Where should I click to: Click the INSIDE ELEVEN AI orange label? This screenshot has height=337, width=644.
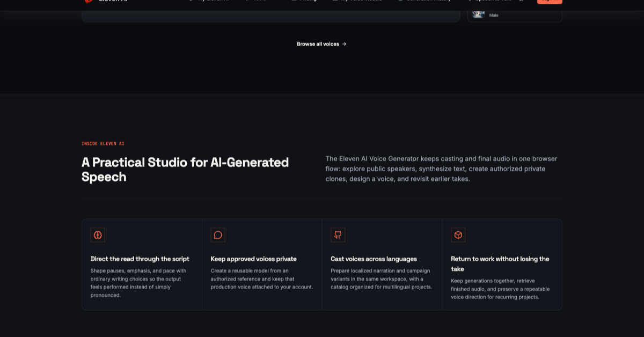(103, 144)
